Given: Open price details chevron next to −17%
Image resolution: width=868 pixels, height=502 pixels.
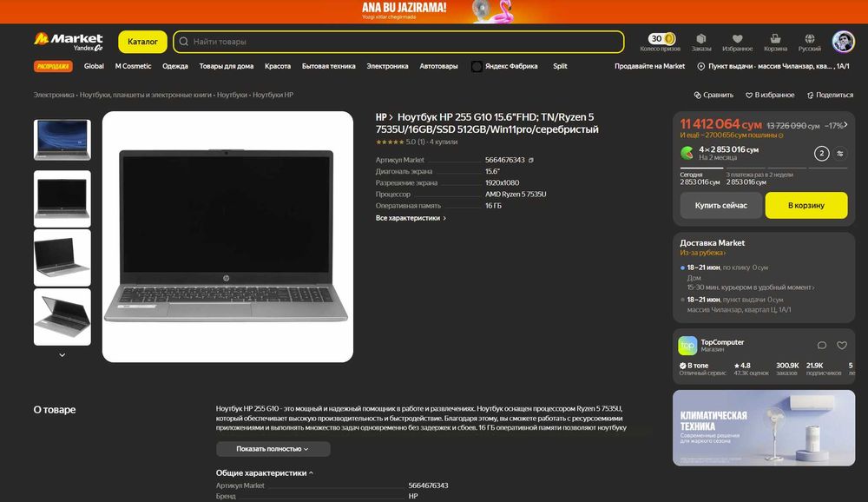Looking at the screenshot, I should click(845, 125).
